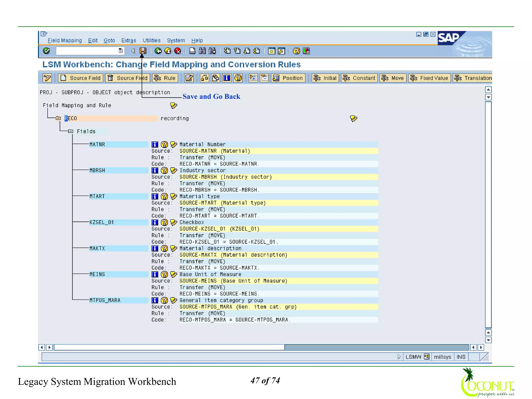Click the Find Next icon
532x399 pixels.
coord(212,51)
